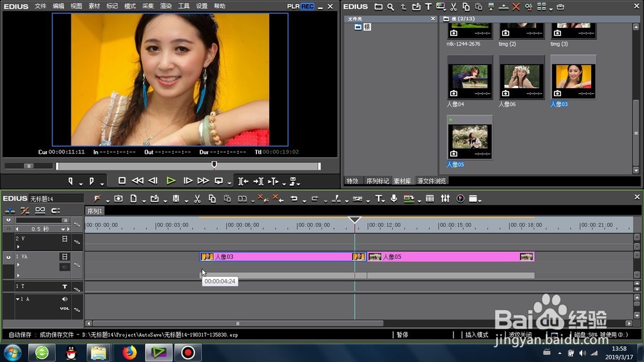The height and width of the screenshot is (362, 644).
Task: Open the voice-over microphone tool
Action: pyautogui.click(x=394, y=199)
